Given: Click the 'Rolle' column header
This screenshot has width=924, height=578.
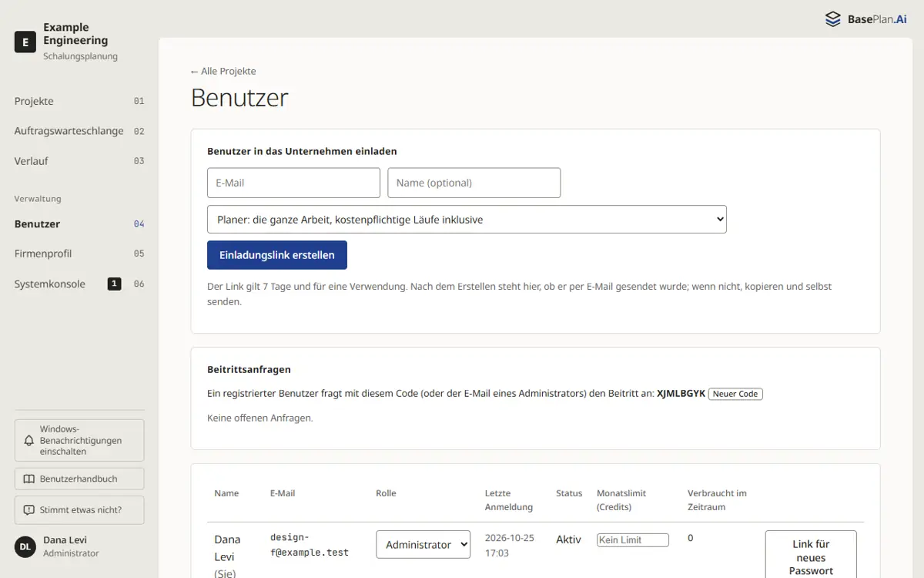Looking at the screenshot, I should [x=386, y=493].
